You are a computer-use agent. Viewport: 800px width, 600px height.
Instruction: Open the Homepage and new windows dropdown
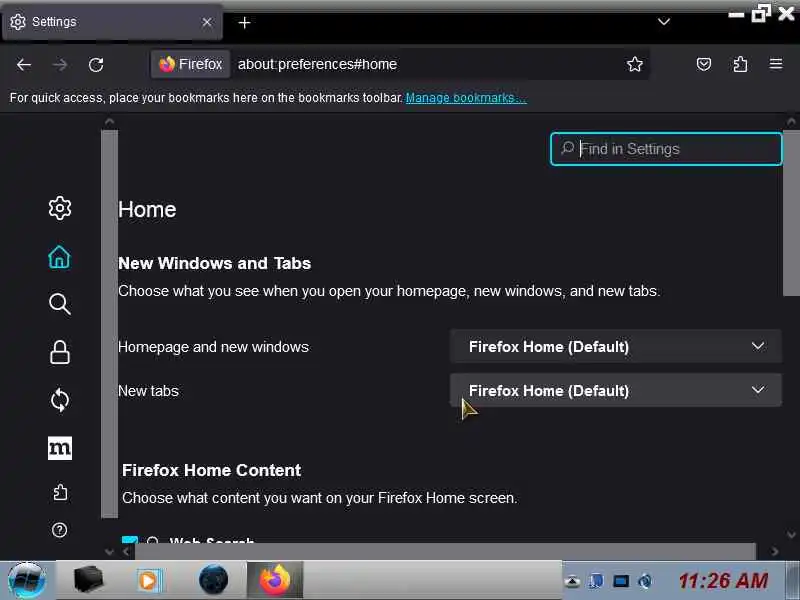(x=615, y=346)
